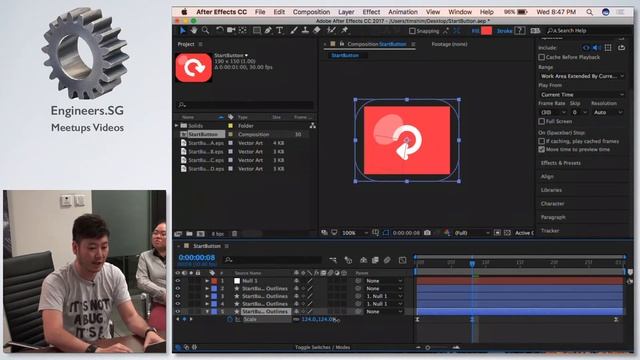Screen dimensions: 640x360
Task: Open the Resolution Auto dropdown
Action: coord(607,112)
